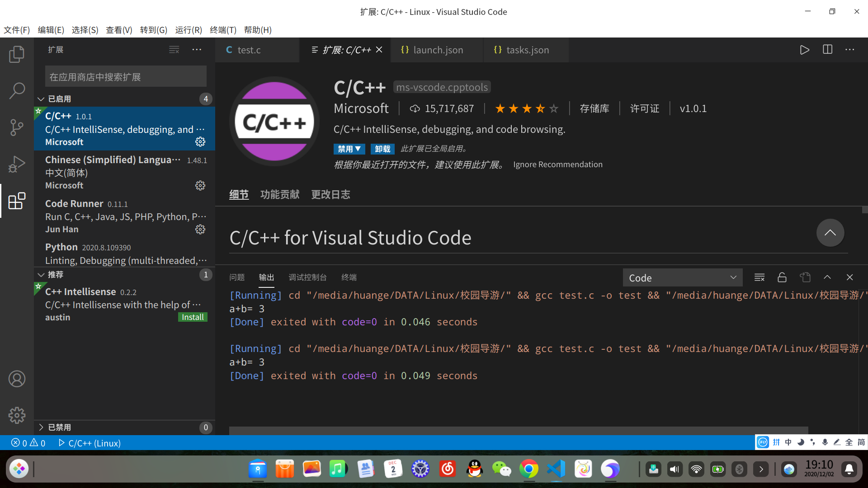Viewport: 868px width, 488px height.
Task: Toggle output scroll lock
Action: (782, 277)
